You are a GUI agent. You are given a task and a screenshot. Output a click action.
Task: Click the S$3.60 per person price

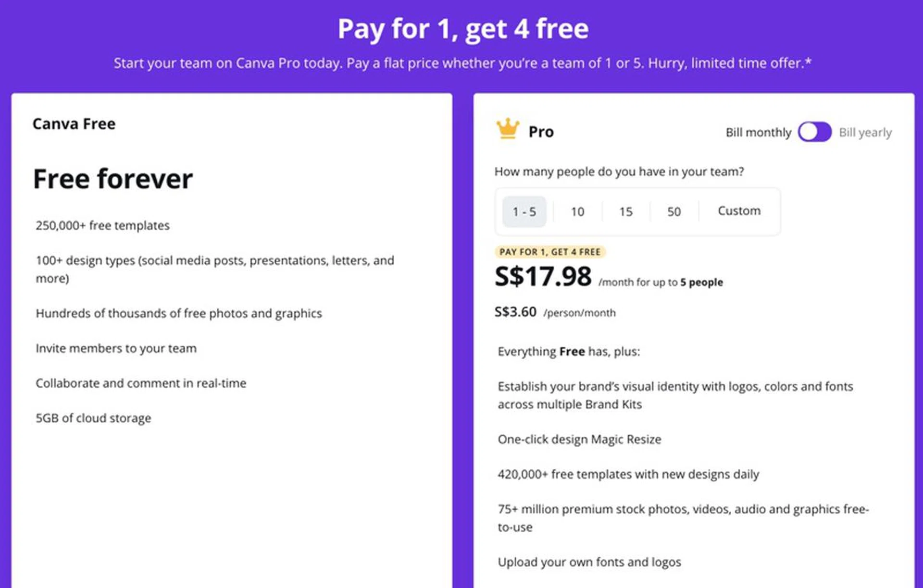click(x=515, y=312)
